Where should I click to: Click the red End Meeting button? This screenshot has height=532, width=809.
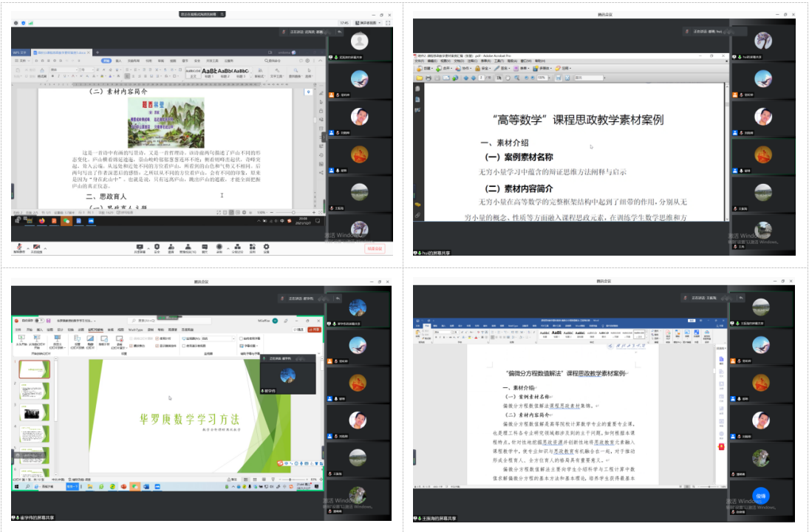[375, 249]
